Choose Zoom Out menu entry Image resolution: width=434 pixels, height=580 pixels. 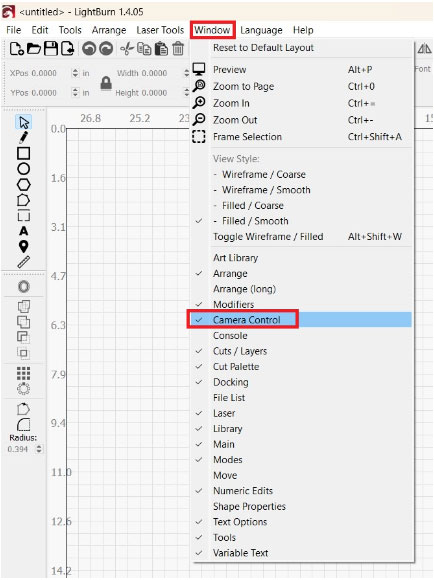300,120
